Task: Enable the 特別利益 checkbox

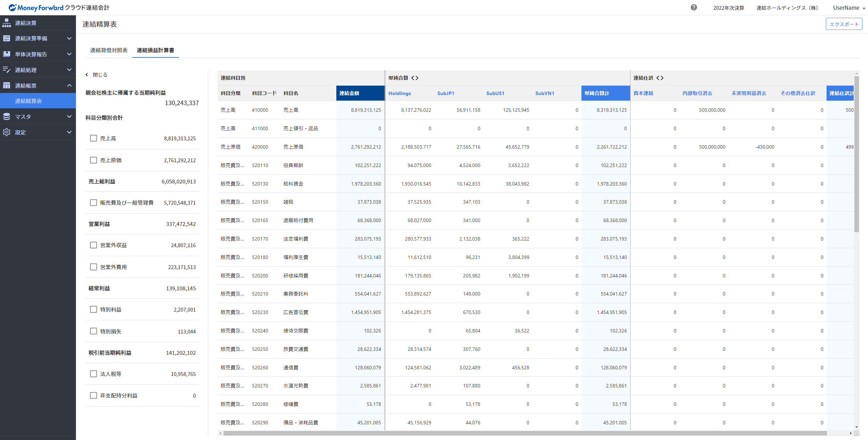Action: (93, 309)
